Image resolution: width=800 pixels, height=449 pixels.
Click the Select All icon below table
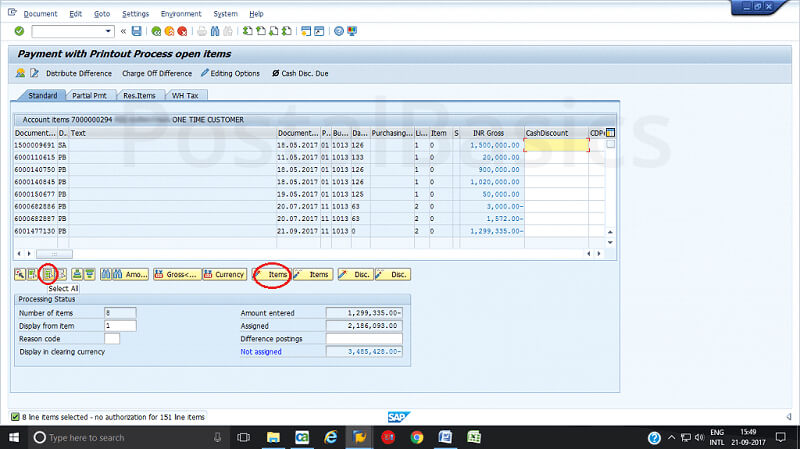(47, 273)
